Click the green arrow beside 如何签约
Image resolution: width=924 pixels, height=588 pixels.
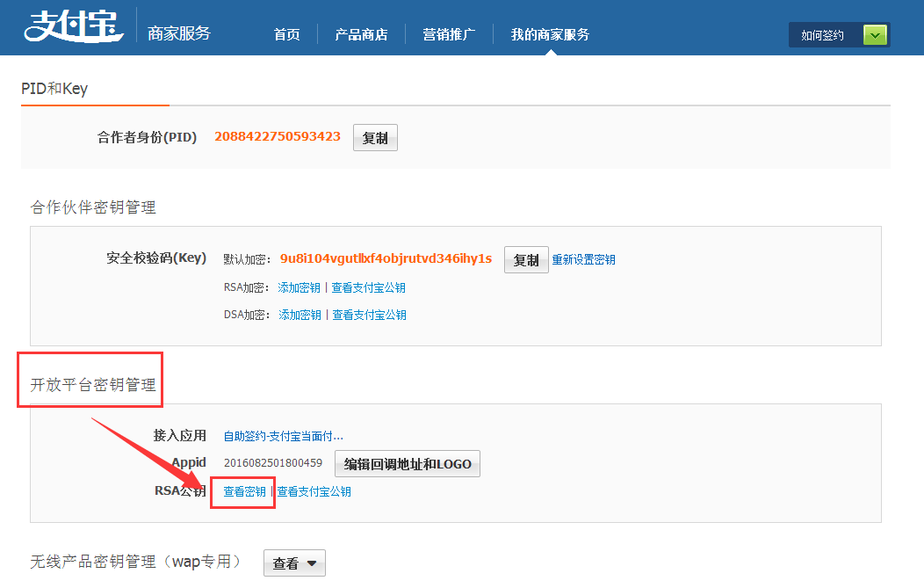point(875,35)
